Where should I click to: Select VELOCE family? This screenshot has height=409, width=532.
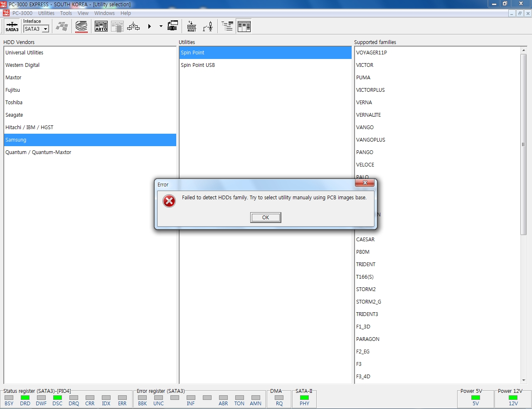point(437,165)
